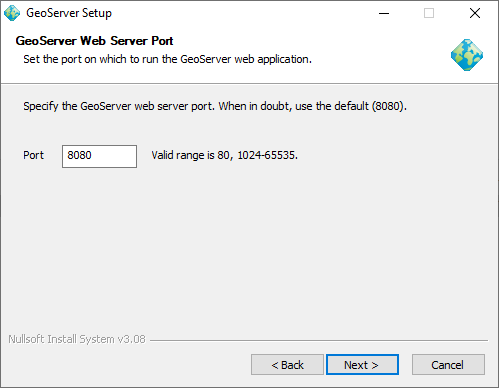
Task: Click the GeoServer Setup window title text
Action: point(69,13)
